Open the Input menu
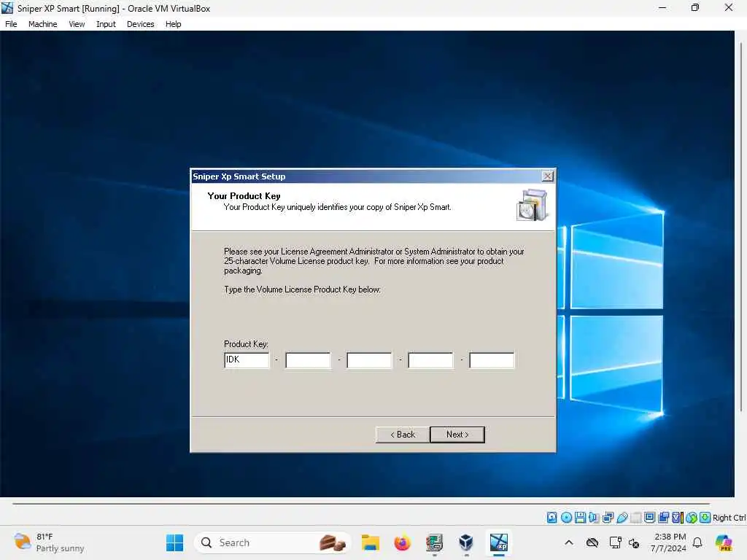 click(106, 24)
